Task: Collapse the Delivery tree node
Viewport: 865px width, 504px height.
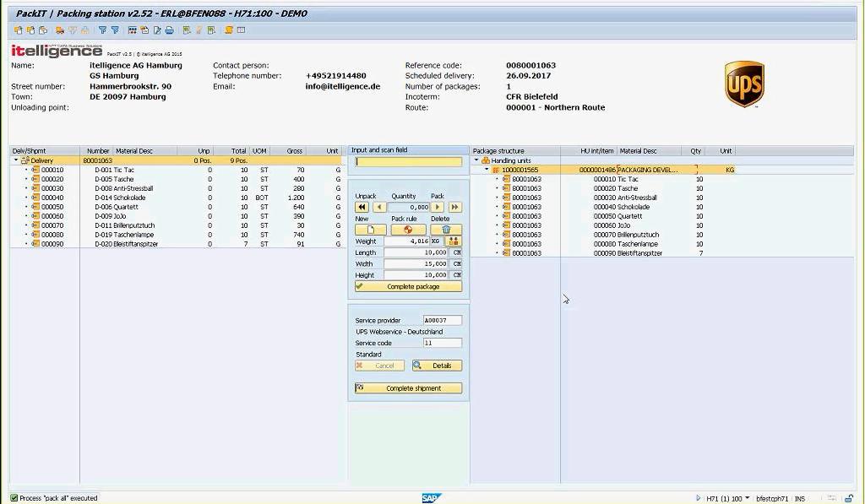Action: tap(16, 160)
